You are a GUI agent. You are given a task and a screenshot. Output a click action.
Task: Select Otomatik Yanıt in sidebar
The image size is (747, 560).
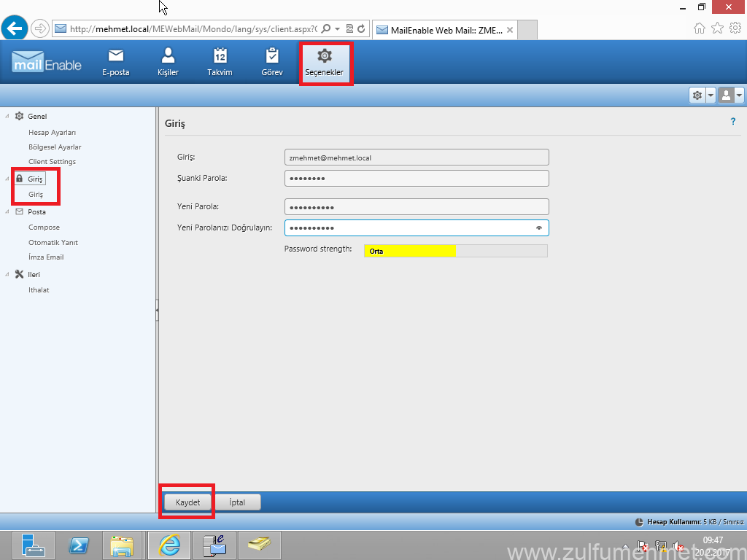pos(53,242)
